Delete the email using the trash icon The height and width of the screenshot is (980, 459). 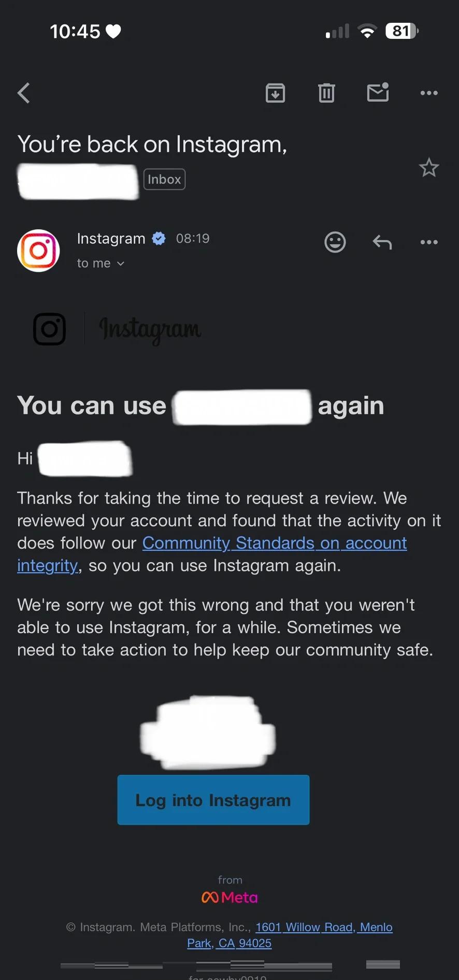tap(326, 93)
